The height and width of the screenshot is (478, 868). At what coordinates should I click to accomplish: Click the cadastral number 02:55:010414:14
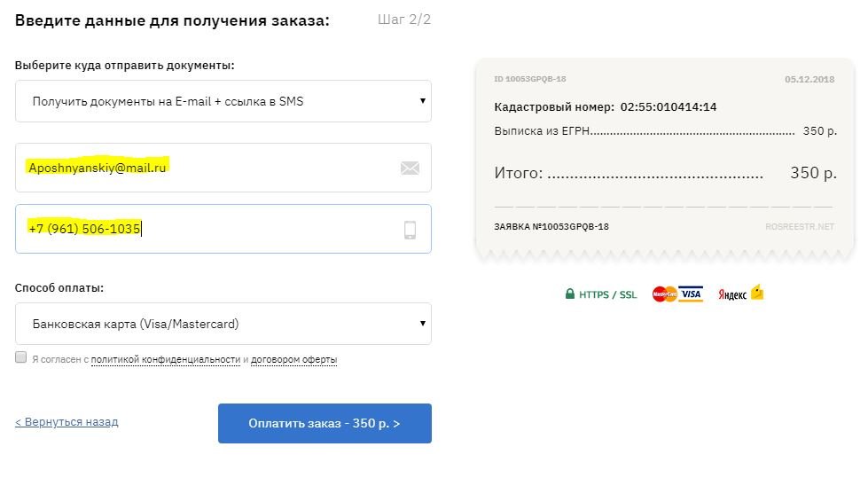(669, 107)
